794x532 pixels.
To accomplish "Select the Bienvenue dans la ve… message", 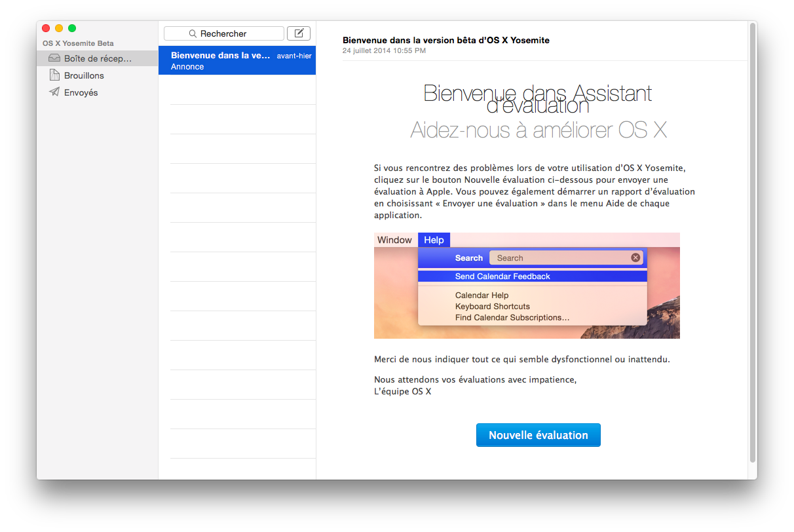I will [x=237, y=60].
